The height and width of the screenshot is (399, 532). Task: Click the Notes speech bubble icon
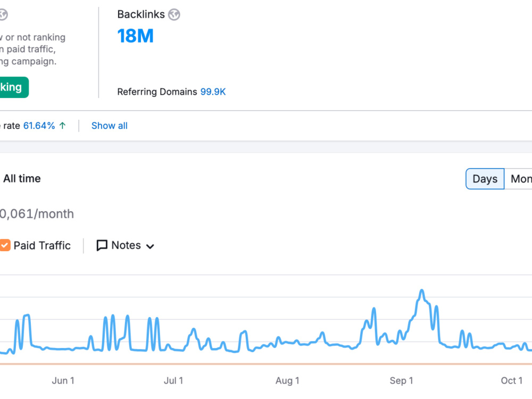(102, 245)
